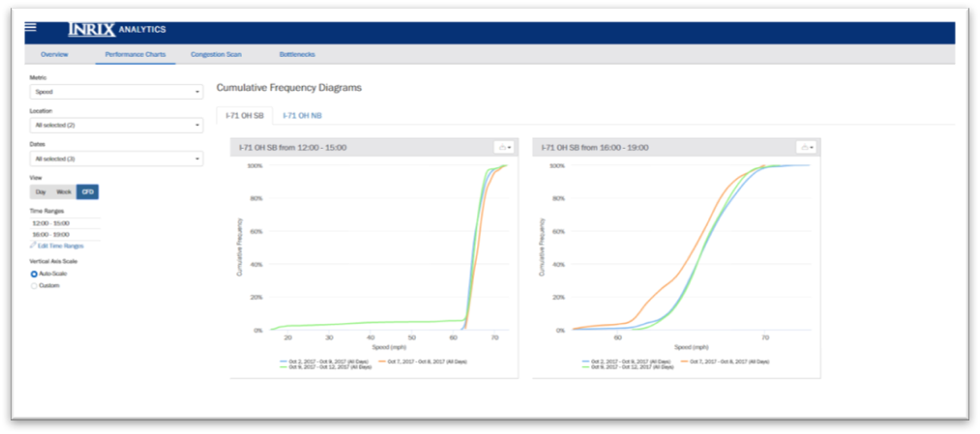Image resolution: width=980 pixels, height=434 pixels.
Task: Click the Vertical Axis Scale label
Action: (54, 261)
